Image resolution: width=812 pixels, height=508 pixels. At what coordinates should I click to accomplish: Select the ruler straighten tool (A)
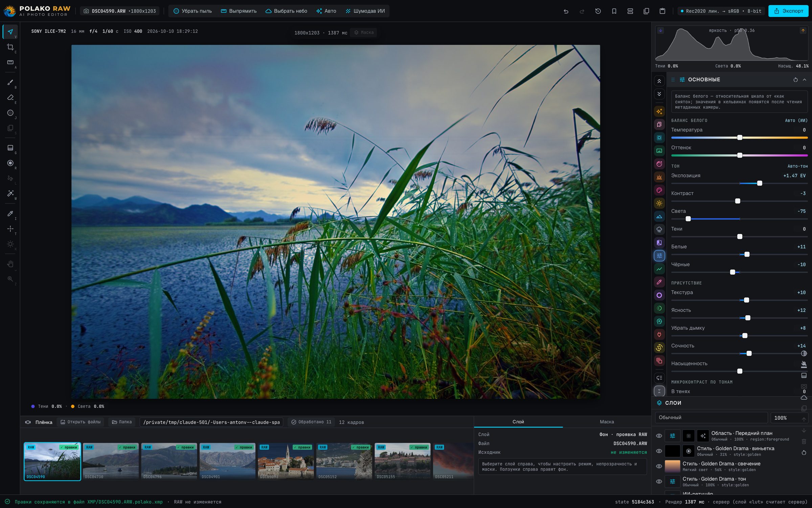10,62
